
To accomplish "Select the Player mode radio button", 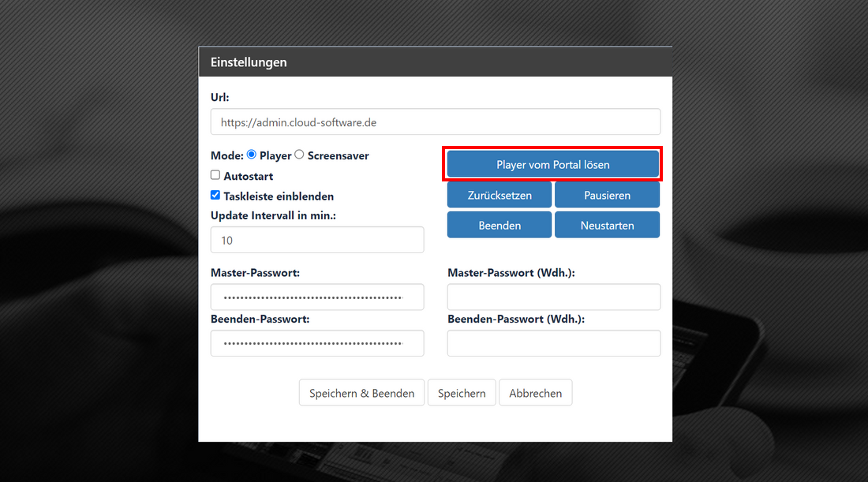I will 252,155.
